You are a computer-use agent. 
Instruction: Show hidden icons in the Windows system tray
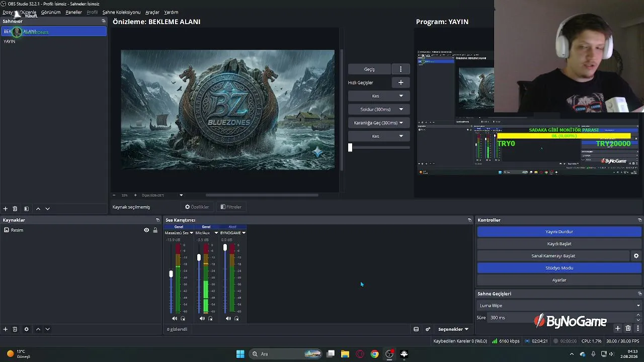pos(572,354)
